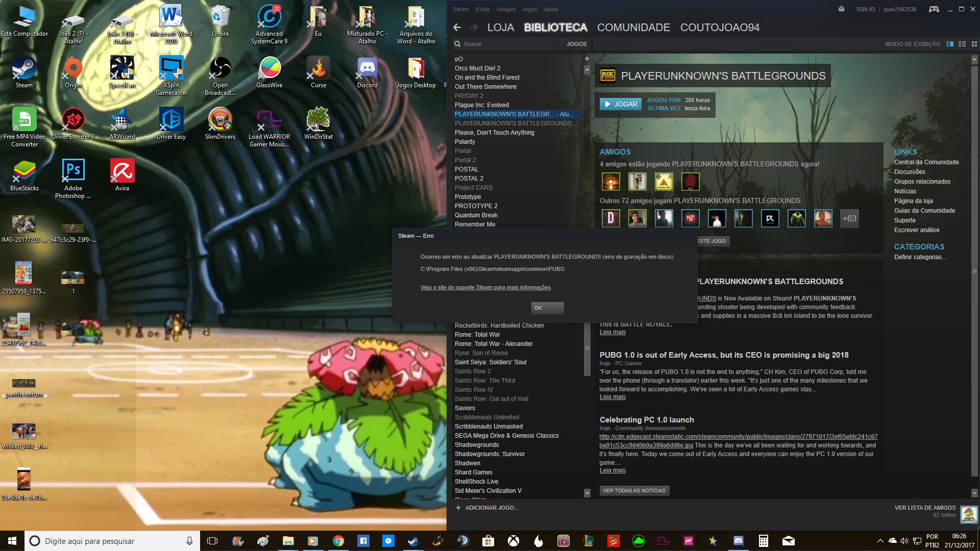Screen dimensions: 980x551
Task: Click VER TODAS AS NOTÍCIAS button
Action: tap(634, 490)
